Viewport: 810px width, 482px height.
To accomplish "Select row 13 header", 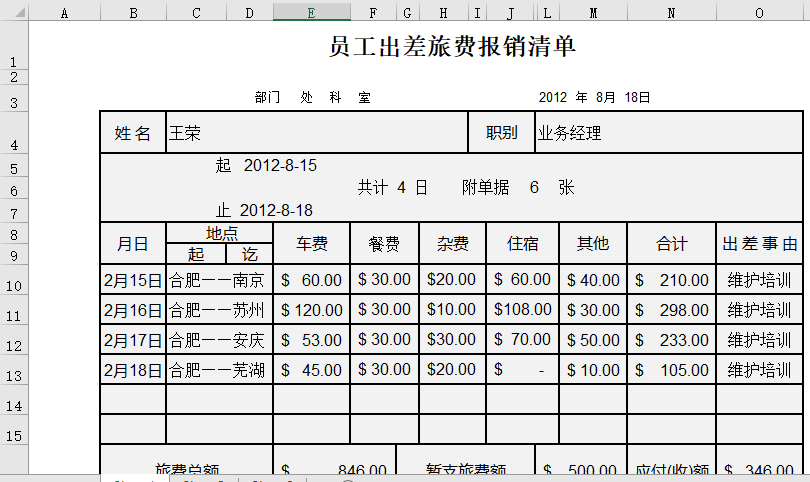I will point(14,371).
